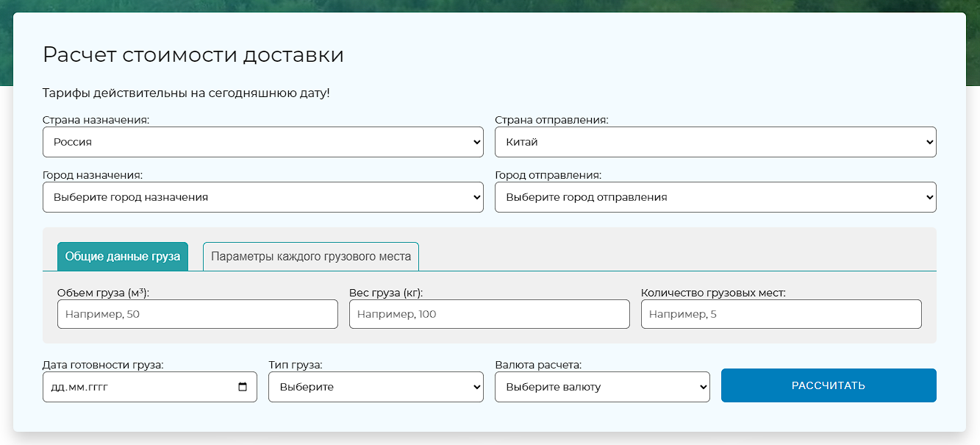Viewport: 980px width, 445px height.
Task: Click the 'Город назначения:' label
Action: coord(93,175)
